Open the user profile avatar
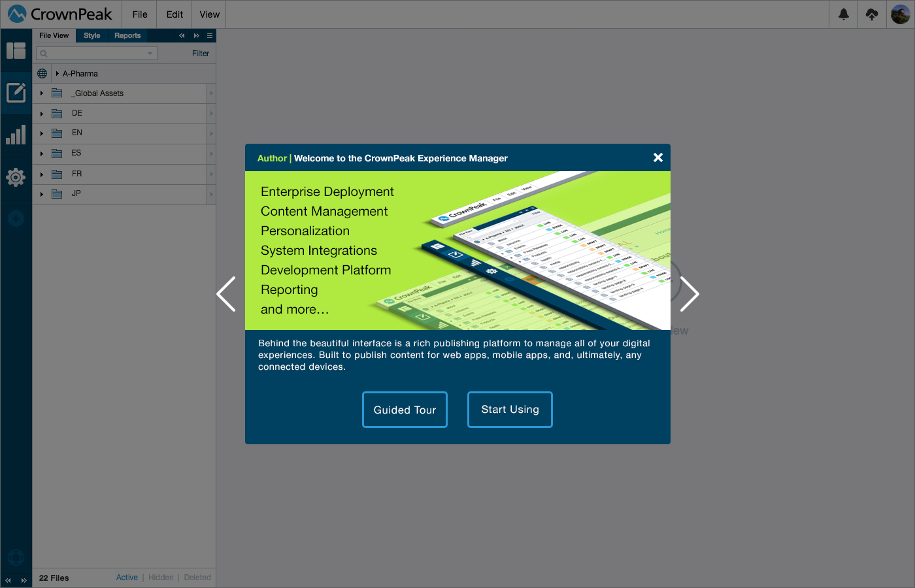 pyautogui.click(x=901, y=14)
